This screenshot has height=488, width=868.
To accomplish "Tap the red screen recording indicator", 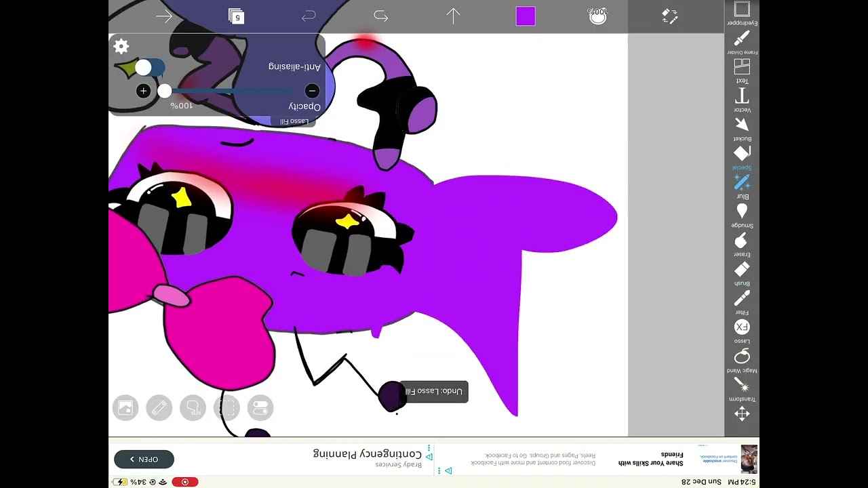I will [x=184, y=482].
